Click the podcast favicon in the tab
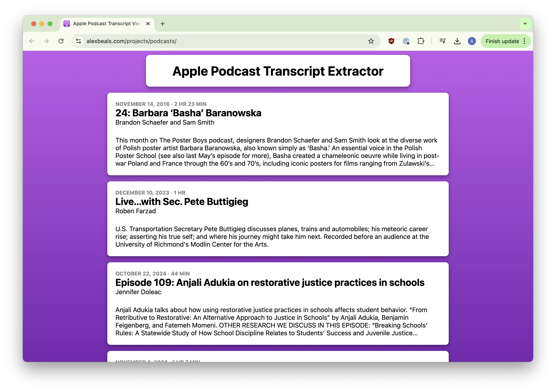 point(67,24)
